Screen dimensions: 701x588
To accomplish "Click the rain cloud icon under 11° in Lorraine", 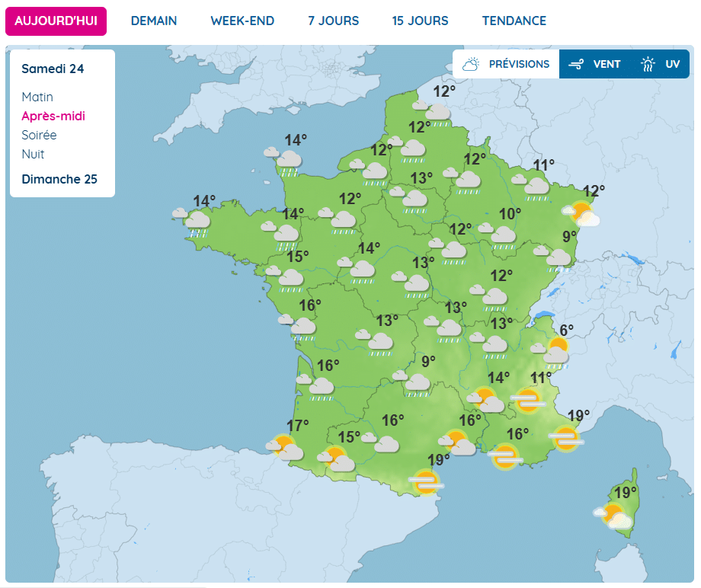I will pos(530,187).
